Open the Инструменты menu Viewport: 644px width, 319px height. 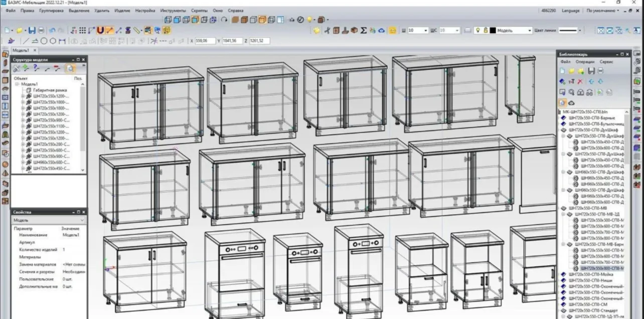click(171, 11)
